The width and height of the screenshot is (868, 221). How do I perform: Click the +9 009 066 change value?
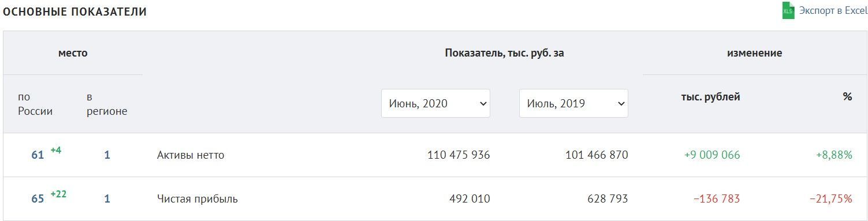click(x=712, y=155)
